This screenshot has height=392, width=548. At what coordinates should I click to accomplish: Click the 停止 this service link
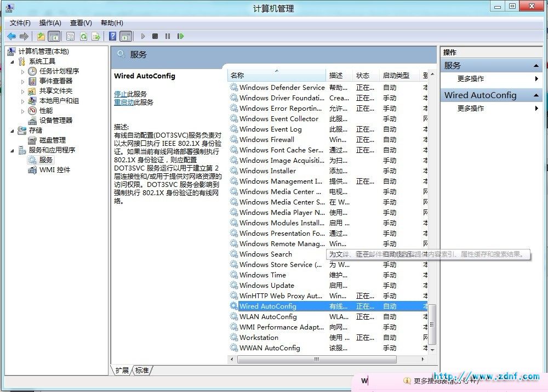[x=120, y=94]
